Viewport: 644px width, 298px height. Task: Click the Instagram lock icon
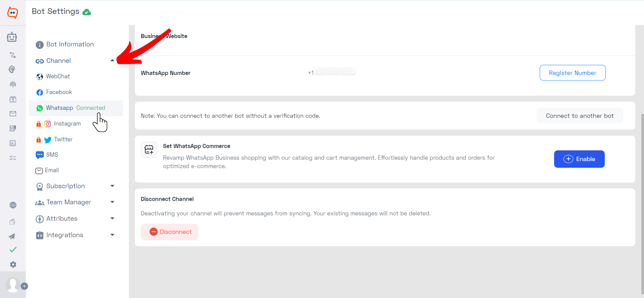coord(39,124)
